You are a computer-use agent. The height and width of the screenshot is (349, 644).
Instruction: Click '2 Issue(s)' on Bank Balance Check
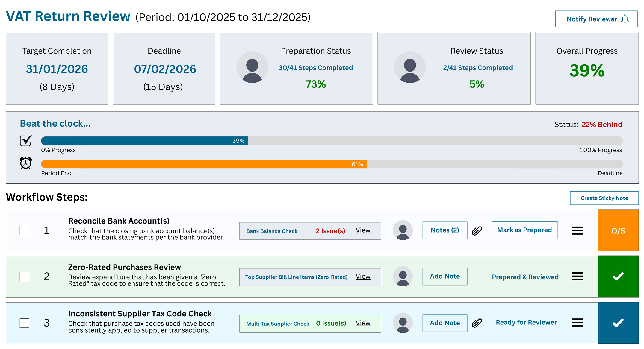pyautogui.click(x=330, y=231)
